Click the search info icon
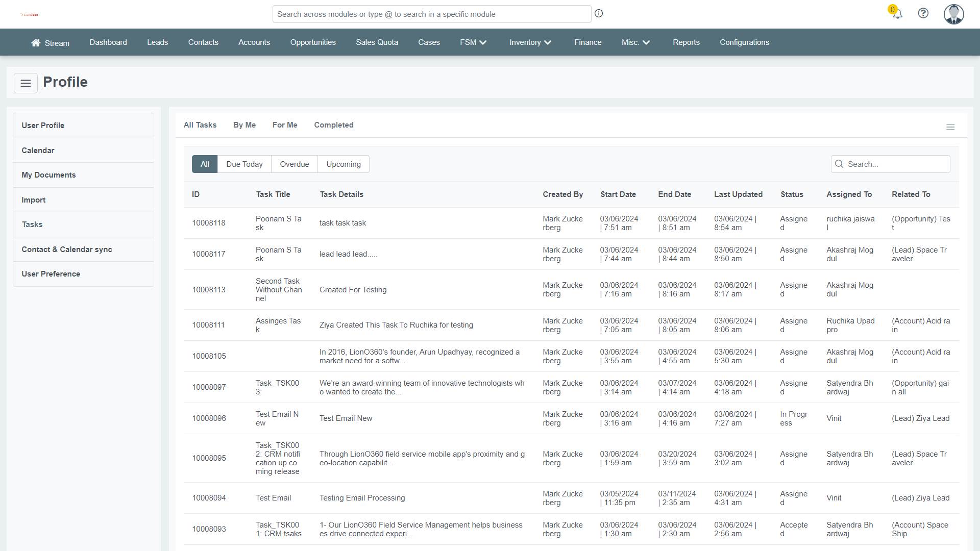The height and width of the screenshot is (551, 980). coord(599,14)
